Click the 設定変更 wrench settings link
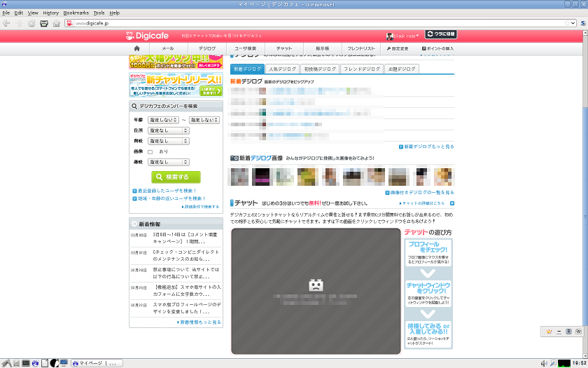The image size is (588, 368). 398,48
